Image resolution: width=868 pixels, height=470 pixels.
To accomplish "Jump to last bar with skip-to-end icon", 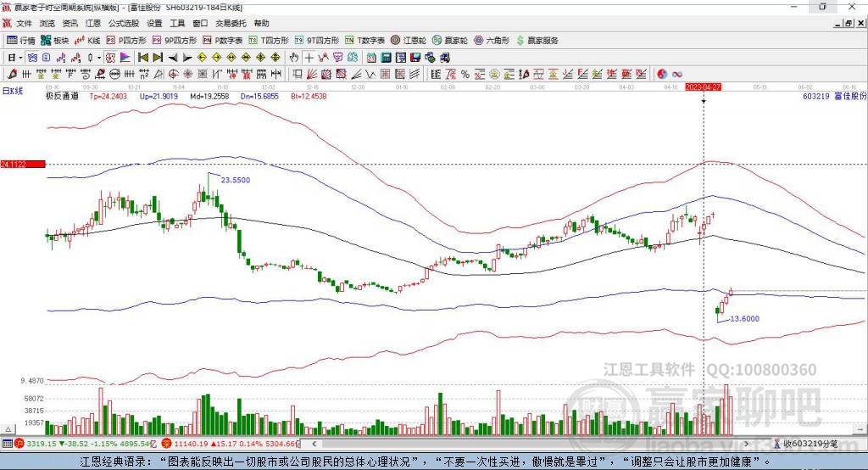I will click(x=158, y=58).
